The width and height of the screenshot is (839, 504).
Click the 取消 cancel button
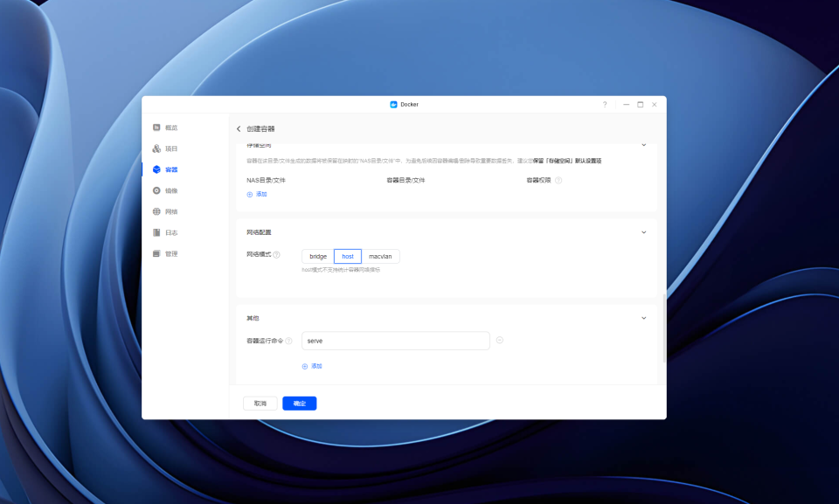coord(260,404)
